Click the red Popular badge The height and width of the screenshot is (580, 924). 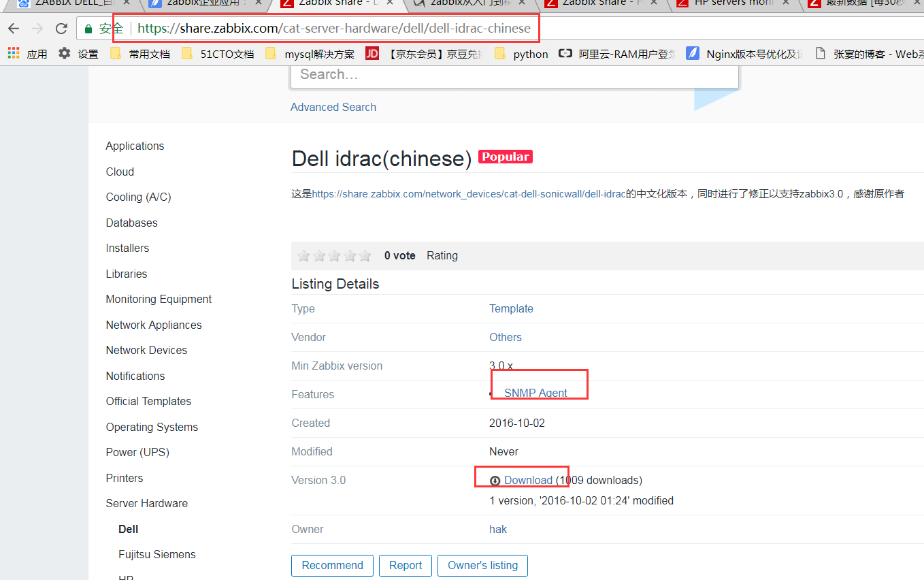[505, 157]
